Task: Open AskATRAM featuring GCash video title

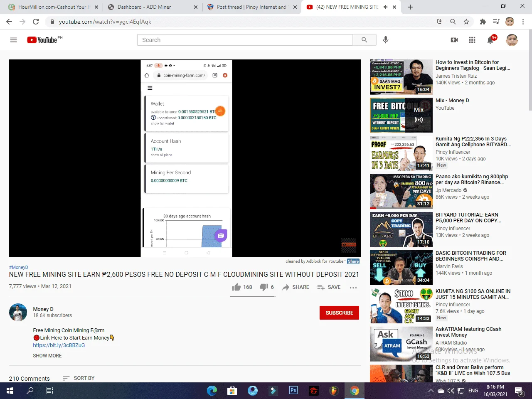Action: click(x=468, y=332)
